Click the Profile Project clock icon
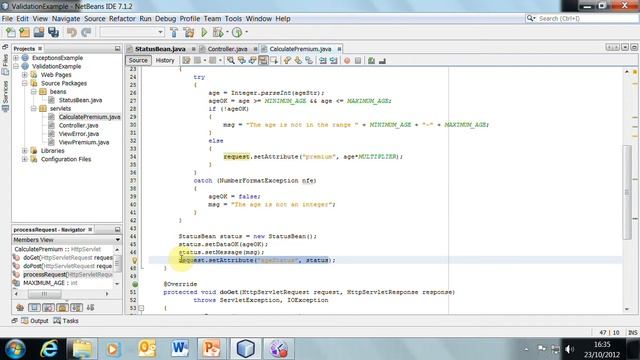 [237, 32]
